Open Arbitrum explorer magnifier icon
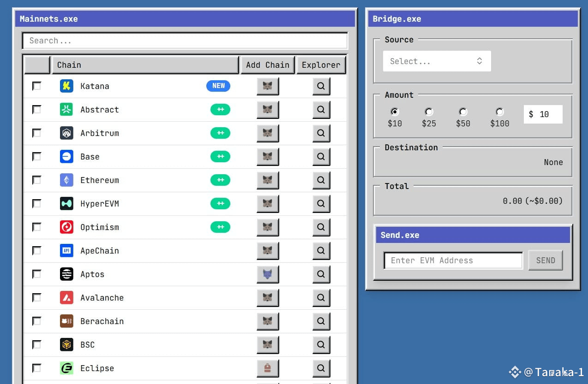The image size is (588, 384). pos(321,133)
